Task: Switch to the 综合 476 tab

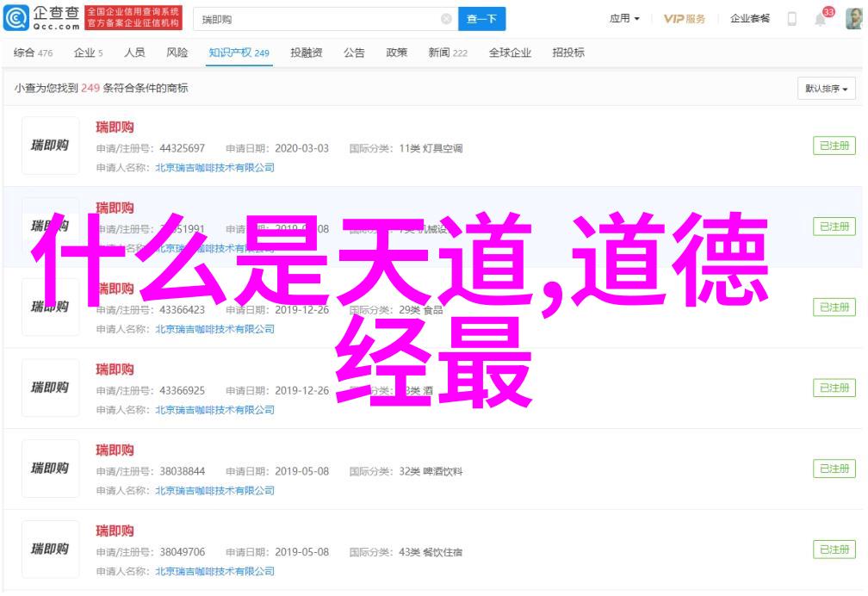Action: pyautogui.click(x=33, y=53)
